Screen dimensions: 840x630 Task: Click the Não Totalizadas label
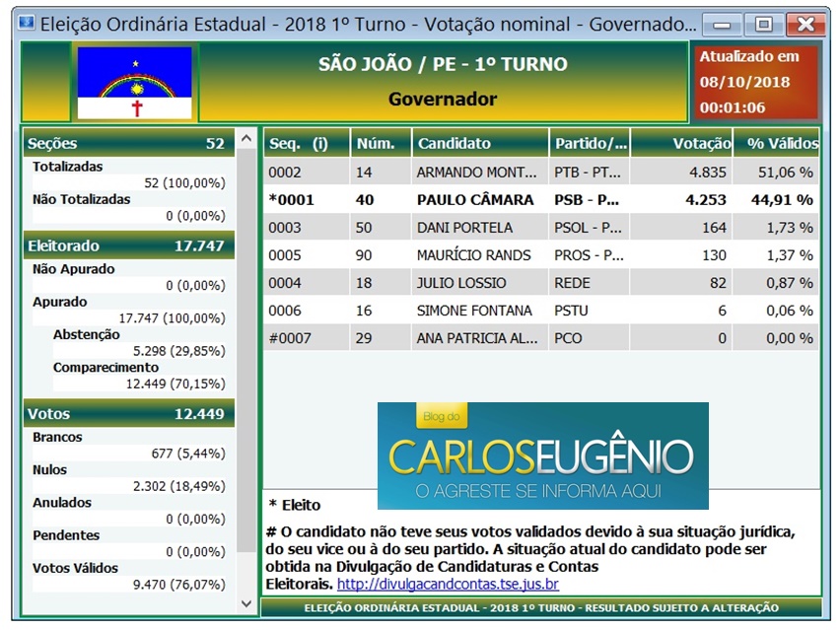tap(82, 199)
